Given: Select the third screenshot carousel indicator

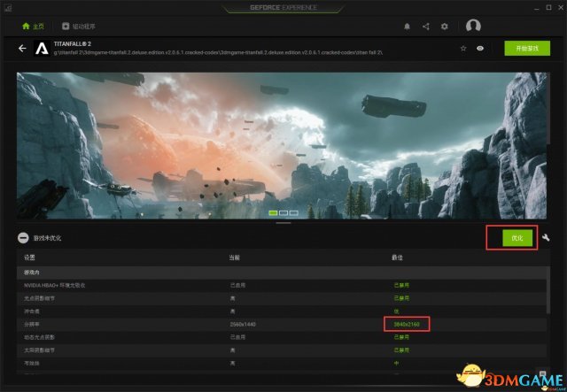Looking at the screenshot, I should click(294, 213).
